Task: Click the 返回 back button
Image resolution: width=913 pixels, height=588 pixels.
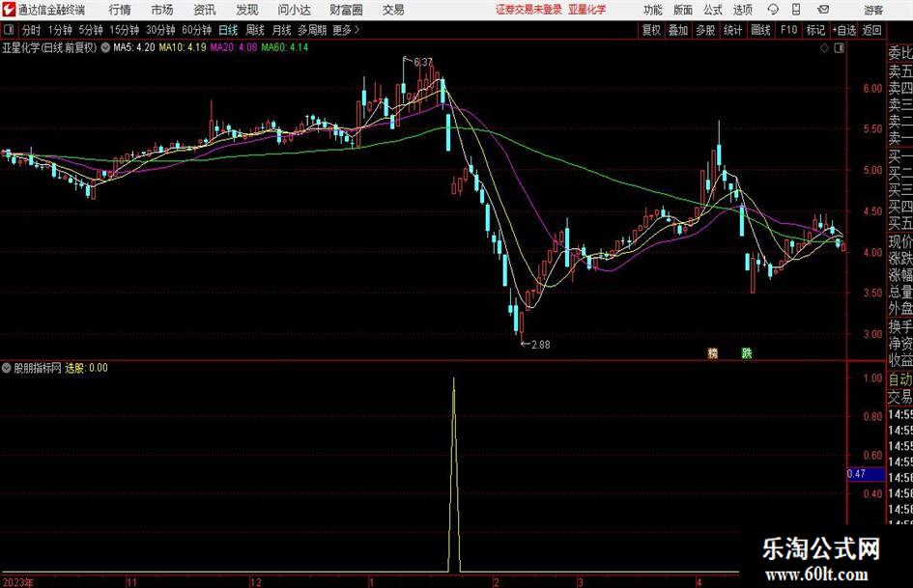Action: 872,30
